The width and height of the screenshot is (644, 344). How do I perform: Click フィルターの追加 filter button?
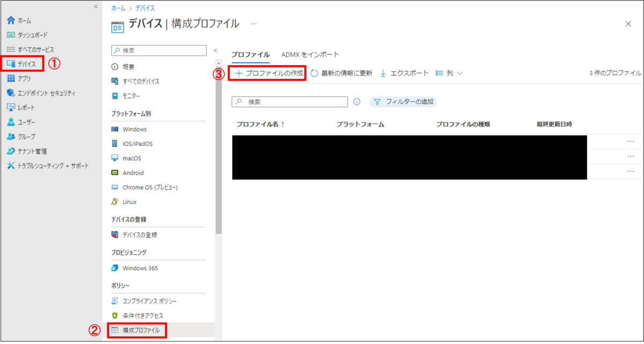(403, 101)
